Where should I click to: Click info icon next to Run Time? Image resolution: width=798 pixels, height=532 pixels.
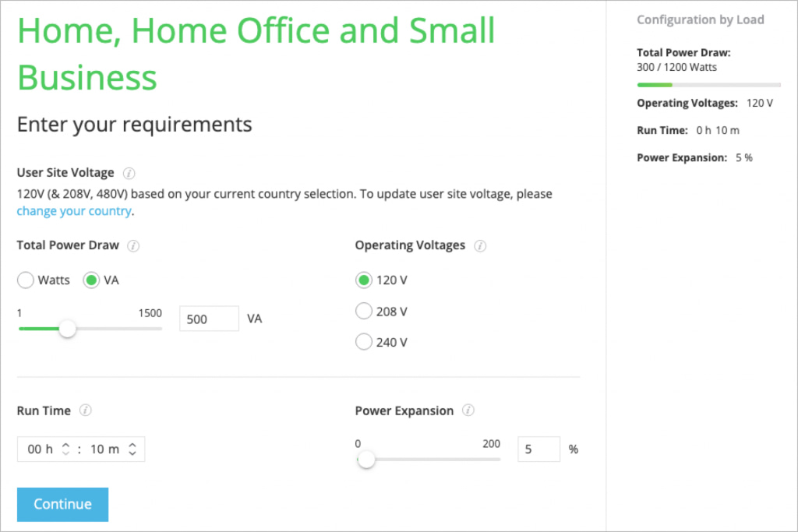[86, 410]
